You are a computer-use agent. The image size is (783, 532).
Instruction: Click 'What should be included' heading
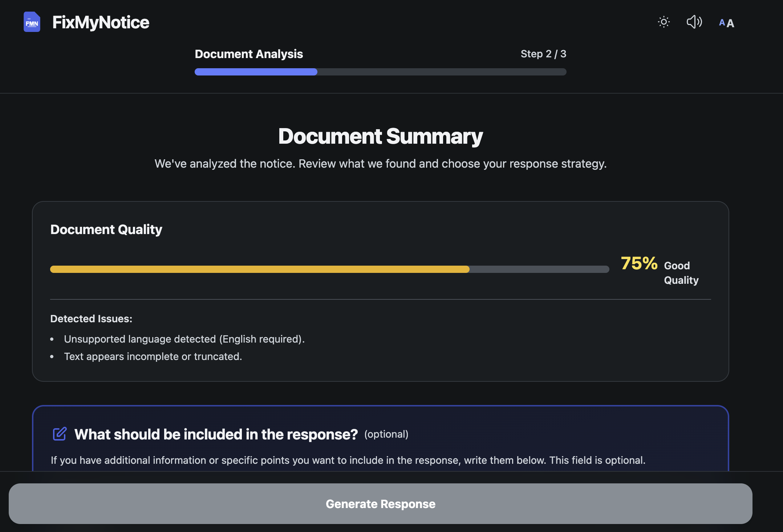216,434
